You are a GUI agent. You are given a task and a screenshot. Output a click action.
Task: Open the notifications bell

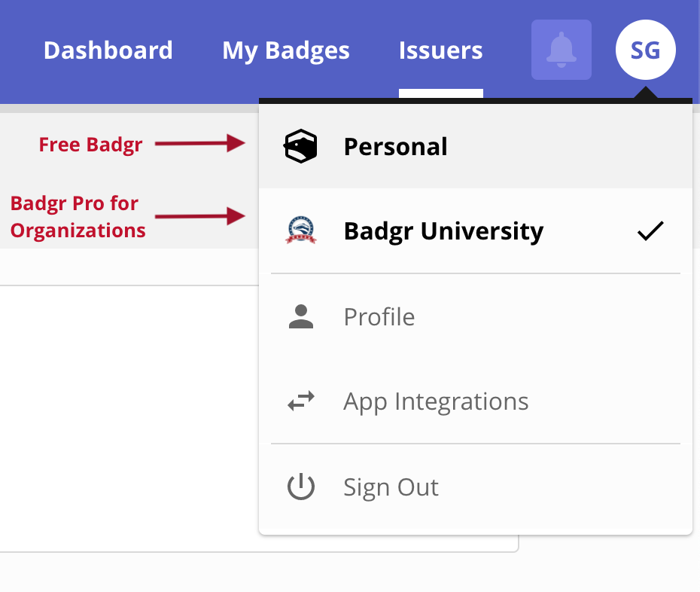coord(561,50)
